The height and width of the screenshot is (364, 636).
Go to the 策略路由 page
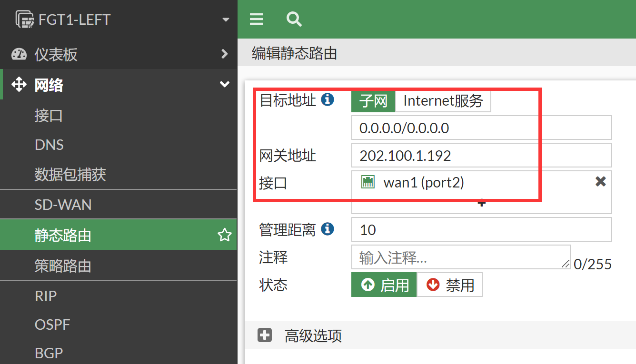tap(63, 266)
